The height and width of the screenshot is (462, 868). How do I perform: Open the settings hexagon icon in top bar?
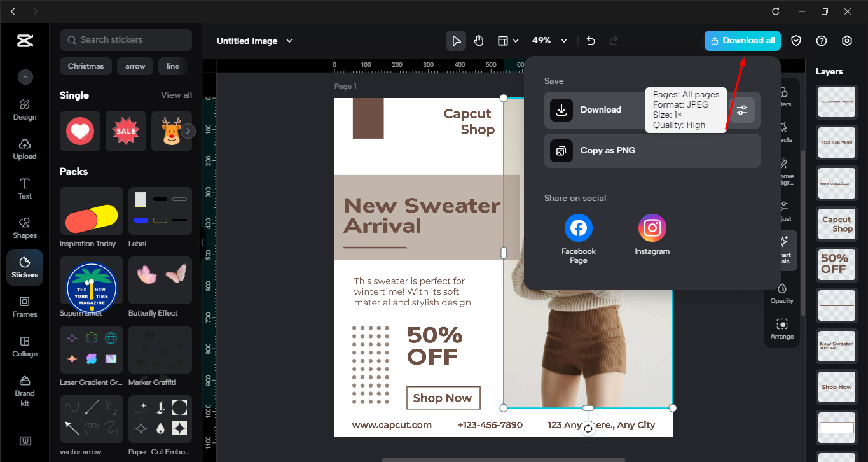coord(847,41)
